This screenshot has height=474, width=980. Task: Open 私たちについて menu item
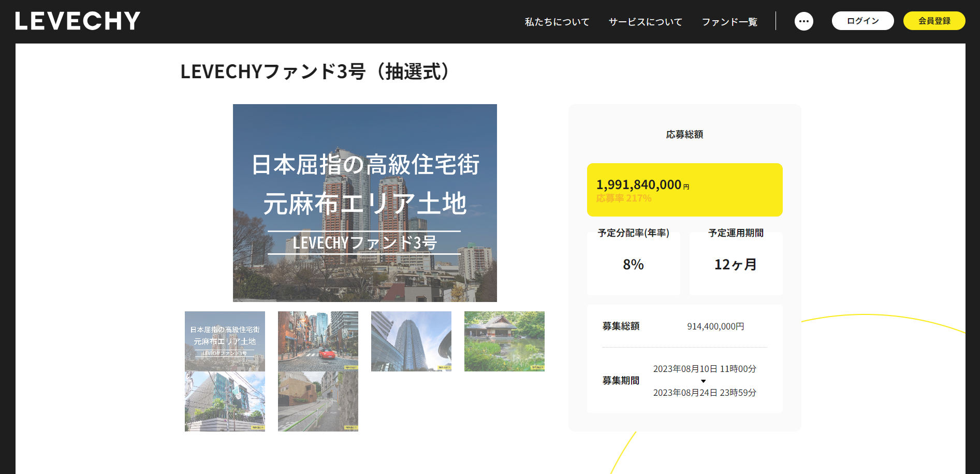(557, 22)
